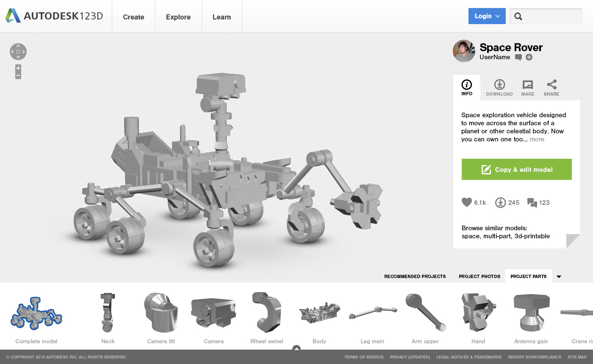
Task: Zoom out with the minus button
Action: click(18, 75)
